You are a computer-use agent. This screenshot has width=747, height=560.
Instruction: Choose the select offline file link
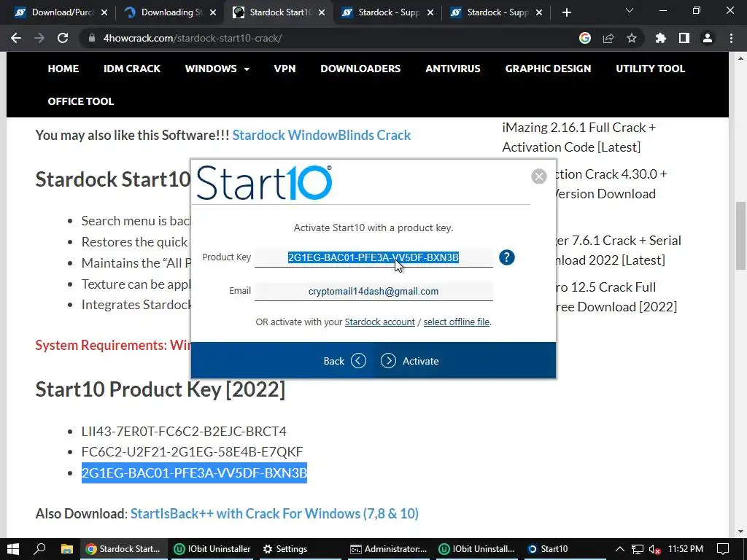457,322
